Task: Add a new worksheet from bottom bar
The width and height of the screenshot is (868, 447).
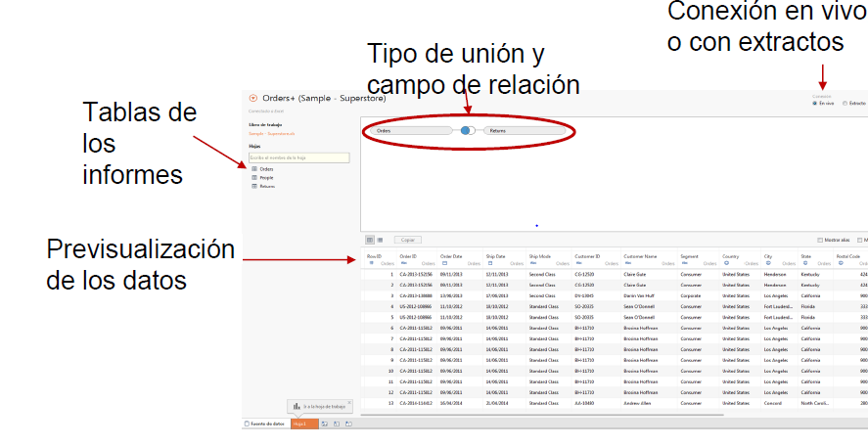Action: (325, 424)
